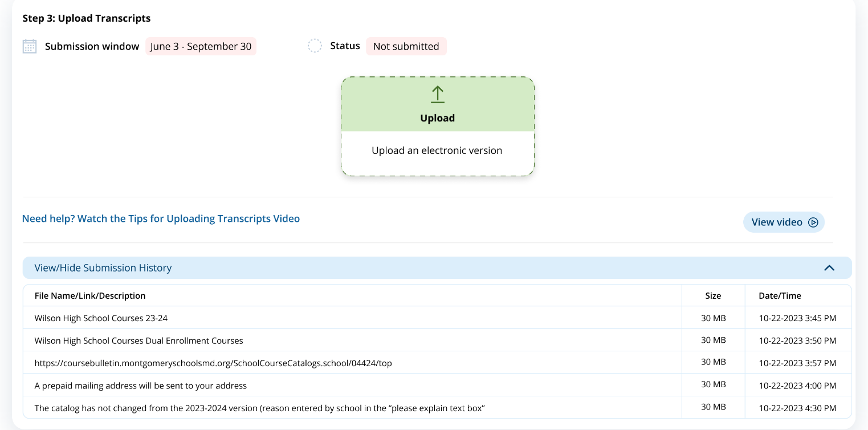Click the catalog has not changed entry
This screenshot has height=430, width=868.
[259, 408]
